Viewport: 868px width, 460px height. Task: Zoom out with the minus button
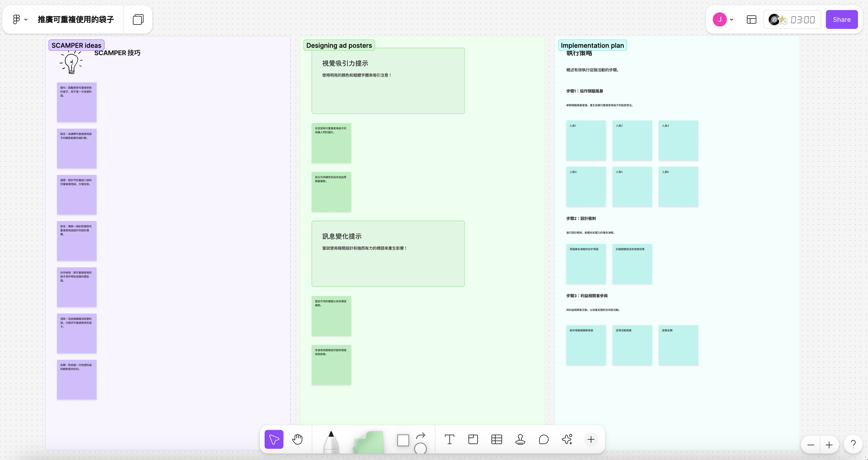tap(811, 445)
